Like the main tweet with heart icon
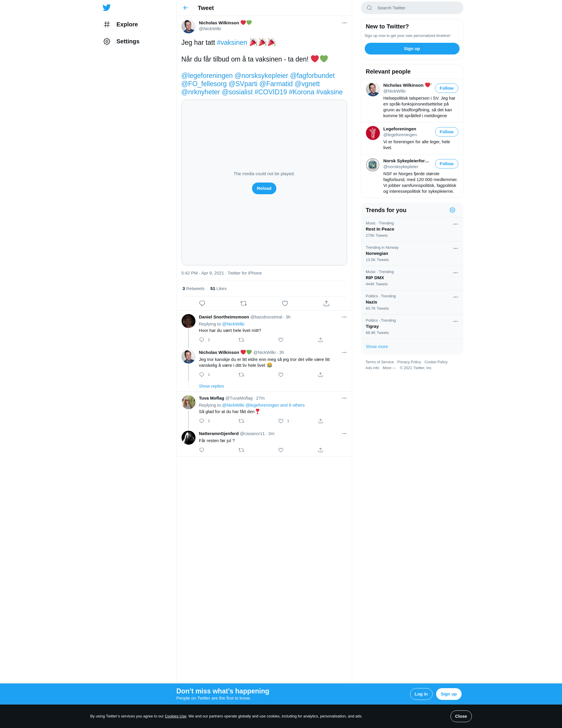Screen dimensions: 562x728 click(x=285, y=303)
